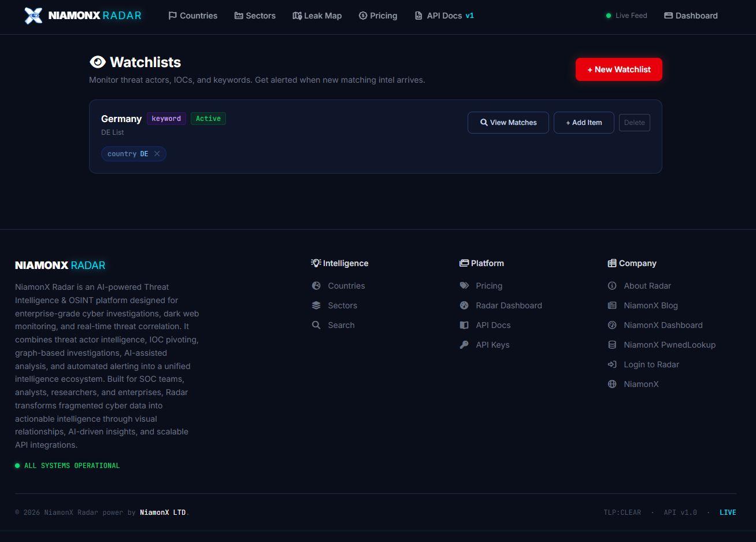Open Leak Map in the top navigation
Image resolution: width=756 pixels, height=542 pixels.
point(317,16)
